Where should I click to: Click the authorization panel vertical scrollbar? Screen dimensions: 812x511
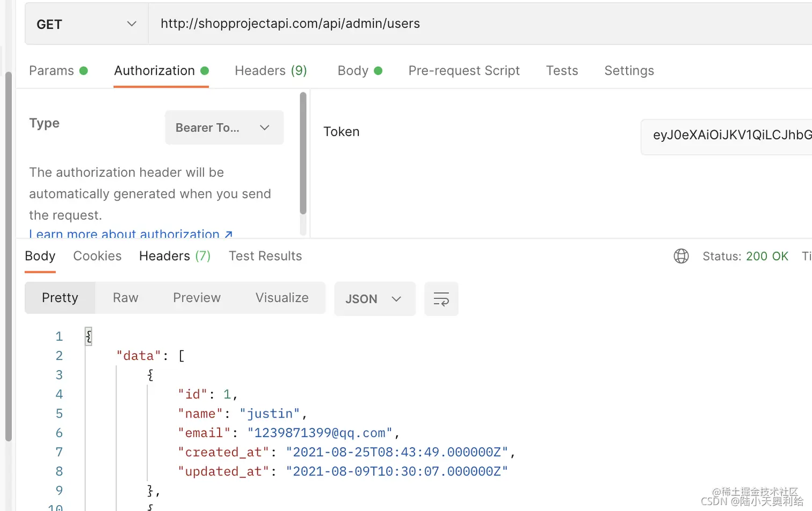coord(303,153)
